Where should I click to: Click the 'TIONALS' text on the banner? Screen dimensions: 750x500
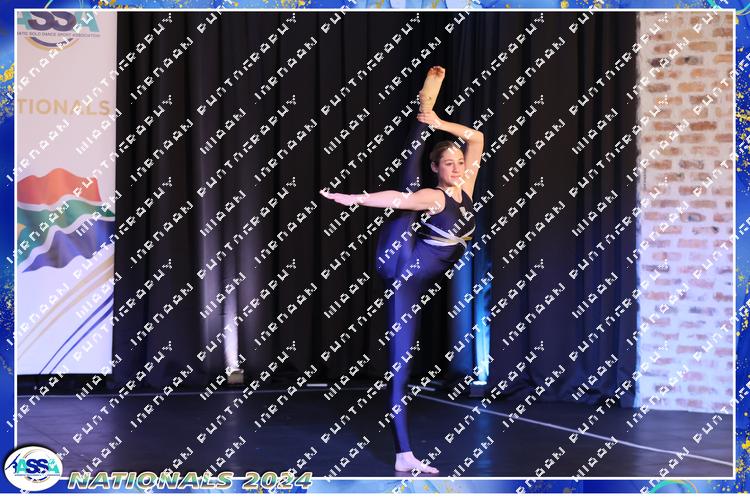tap(65, 108)
